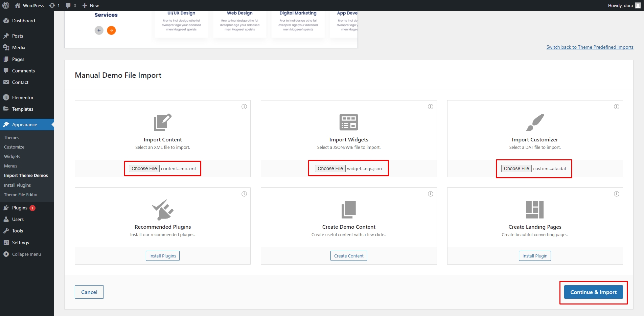Click the gray previous arrow in Services slider
The width and height of the screenshot is (644, 316).
(x=99, y=30)
